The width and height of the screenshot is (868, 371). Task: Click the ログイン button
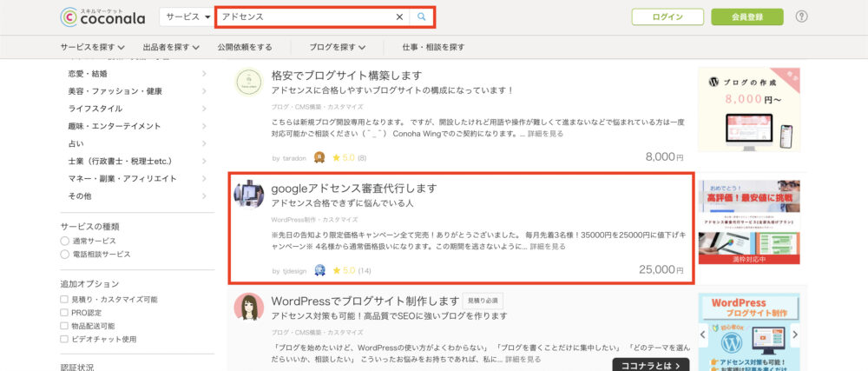pos(667,17)
